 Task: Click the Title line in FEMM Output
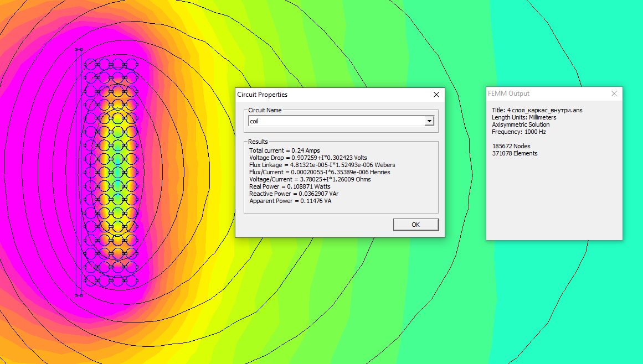click(537, 110)
